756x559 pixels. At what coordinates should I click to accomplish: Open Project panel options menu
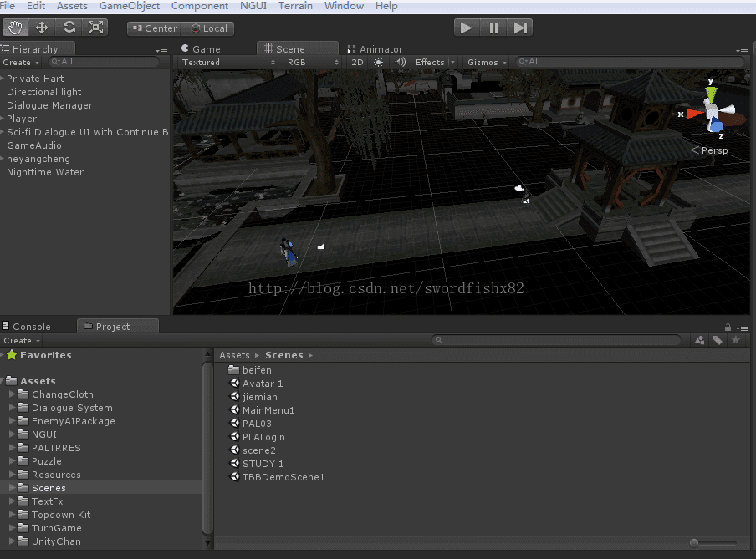[x=742, y=328]
